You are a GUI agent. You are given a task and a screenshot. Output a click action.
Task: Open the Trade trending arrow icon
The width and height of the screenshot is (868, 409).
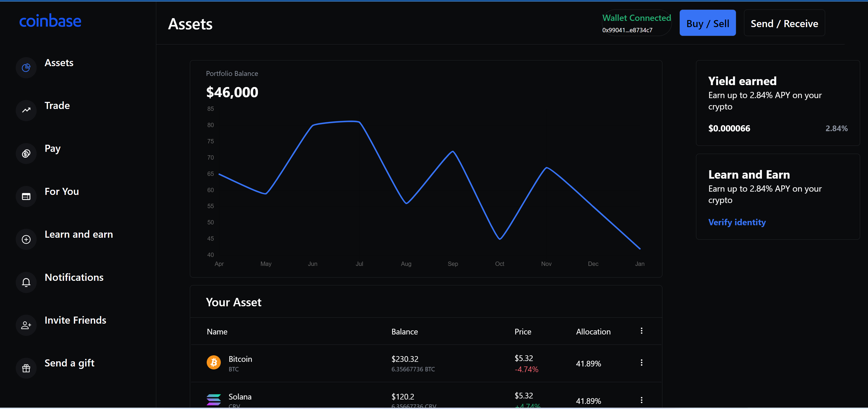point(26,110)
